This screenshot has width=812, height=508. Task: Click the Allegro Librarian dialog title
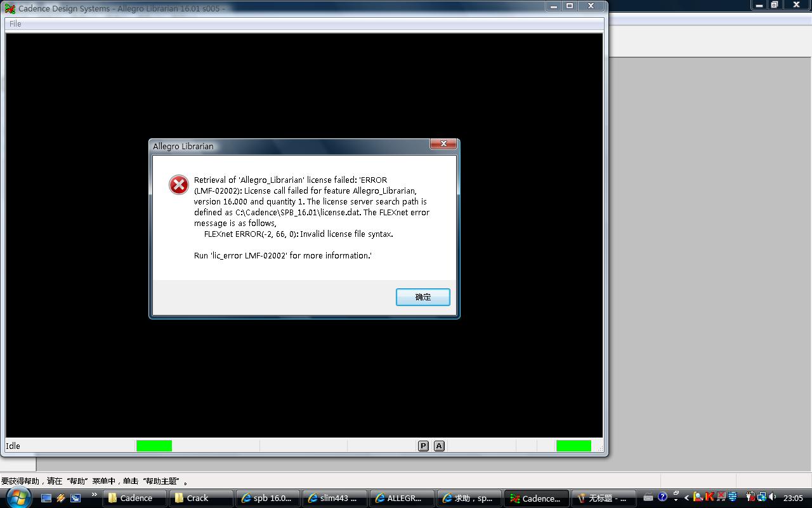point(183,146)
